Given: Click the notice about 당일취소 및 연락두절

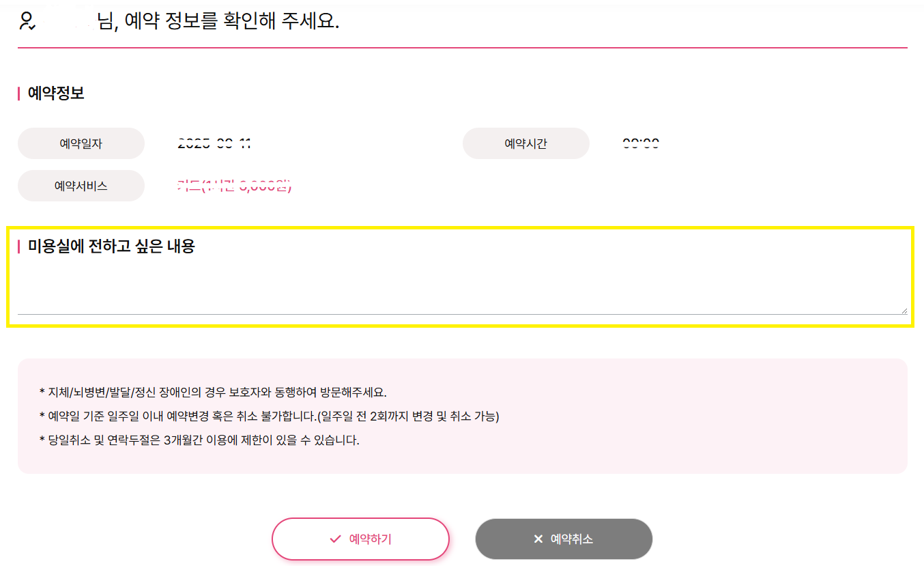Looking at the screenshot, I should [x=199, y=440].
